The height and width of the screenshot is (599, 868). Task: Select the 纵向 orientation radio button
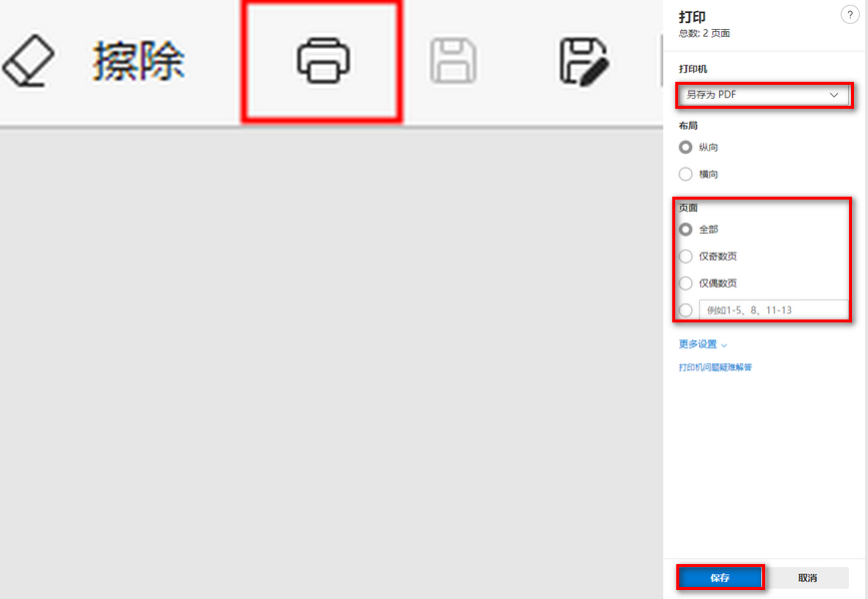(685, 146)
